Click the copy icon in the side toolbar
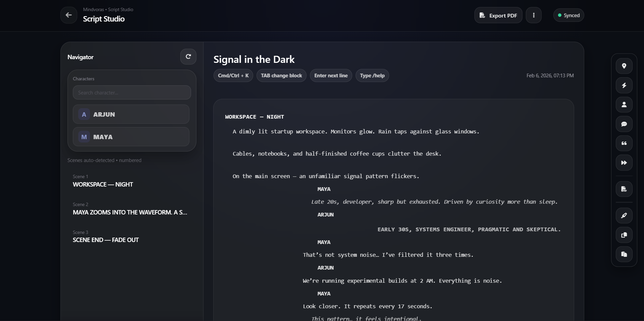The width and height of the screenshot is (644, 321). (624, 235)
